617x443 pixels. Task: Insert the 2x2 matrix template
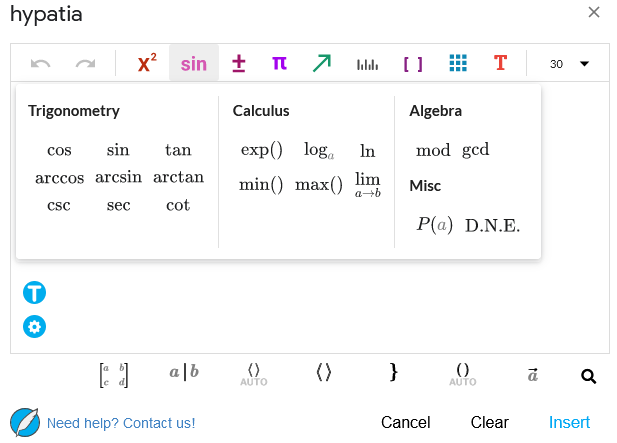click(x=114, y=375)
